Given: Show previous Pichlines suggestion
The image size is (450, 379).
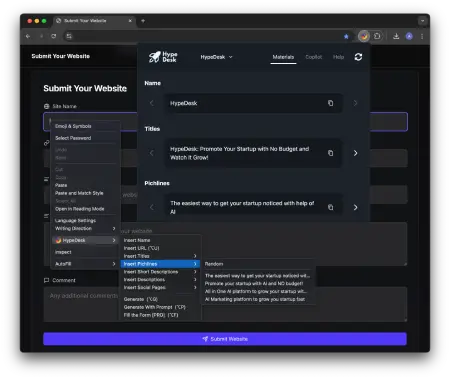Looking at the screenshot, I should click(x=152, y=207).
